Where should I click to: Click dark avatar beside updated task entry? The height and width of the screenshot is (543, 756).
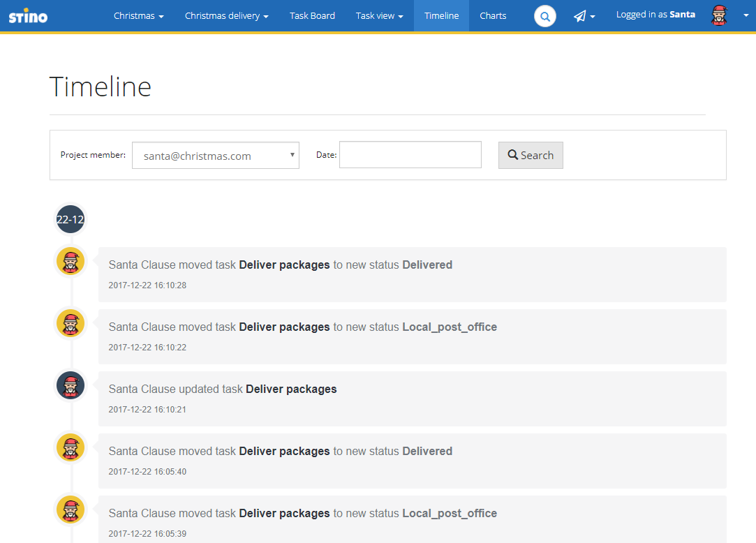click(71, 385)
